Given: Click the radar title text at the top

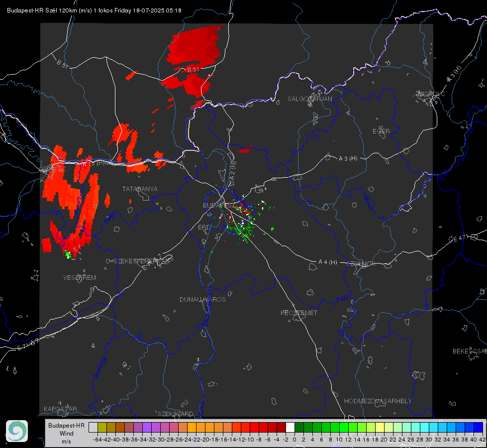Looking at the screenshot, I should point(94,10).
